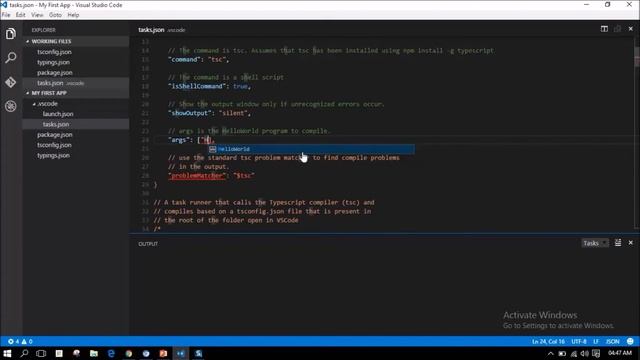Open launch.json under .vscode
Viewport: 640px width, 360px height.
[x=58, y=114]
